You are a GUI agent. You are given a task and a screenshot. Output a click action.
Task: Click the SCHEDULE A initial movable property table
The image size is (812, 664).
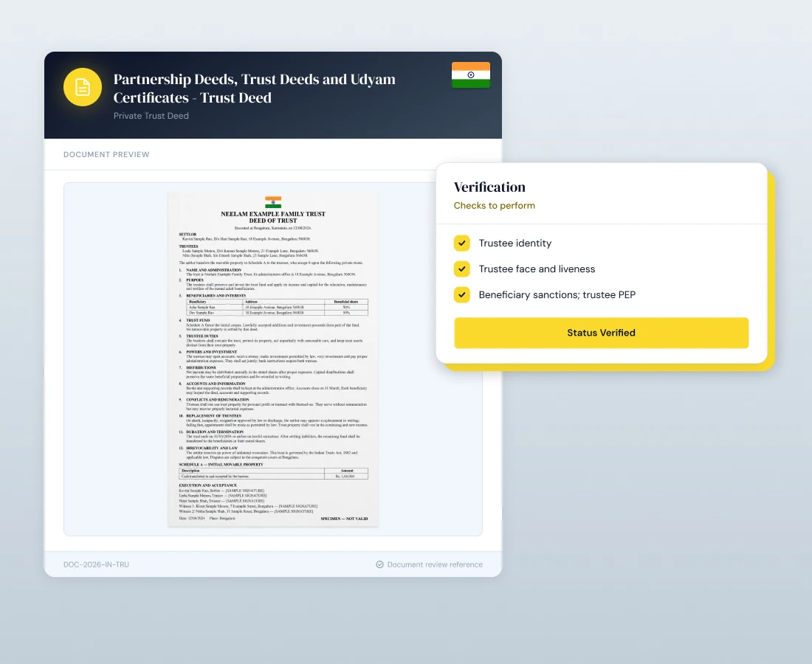(273, 474)
